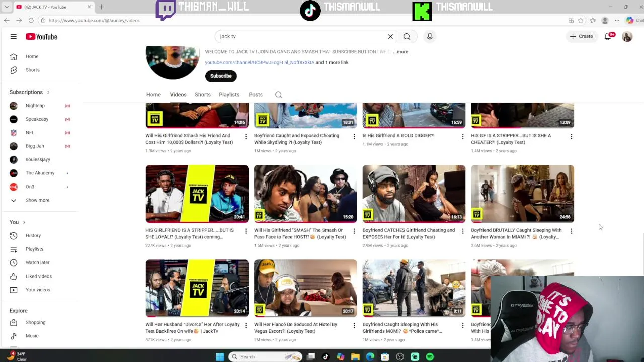Open the notifications bell
The image size is (644, 362).
(x=608, y=36)
